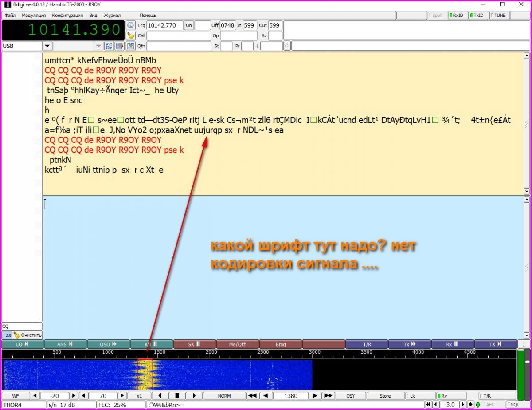Viewport: 532px width, 410px height.
Task: Click the save contact icon beside Qth
Action: [130, 46]
